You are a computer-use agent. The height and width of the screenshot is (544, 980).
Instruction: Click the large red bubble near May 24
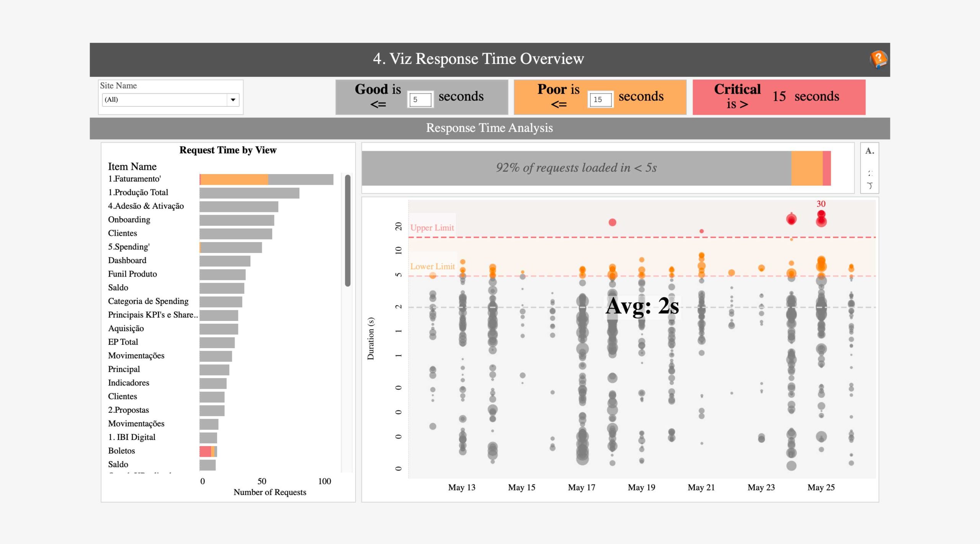click(791, 219)
